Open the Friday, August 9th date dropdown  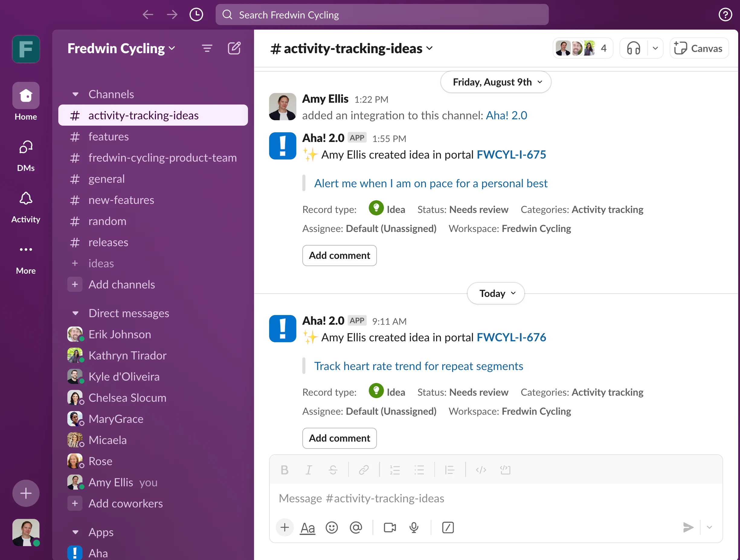[x=496, y=82]
